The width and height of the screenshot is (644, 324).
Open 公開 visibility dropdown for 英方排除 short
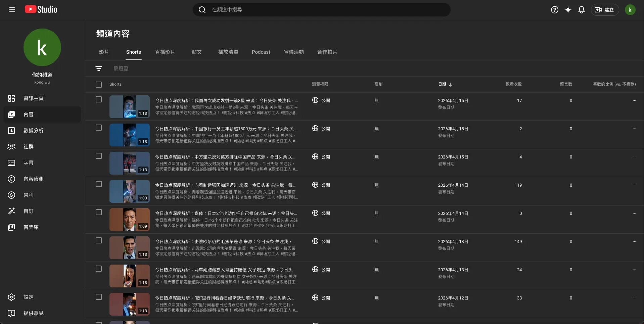[x=321, y=157]
